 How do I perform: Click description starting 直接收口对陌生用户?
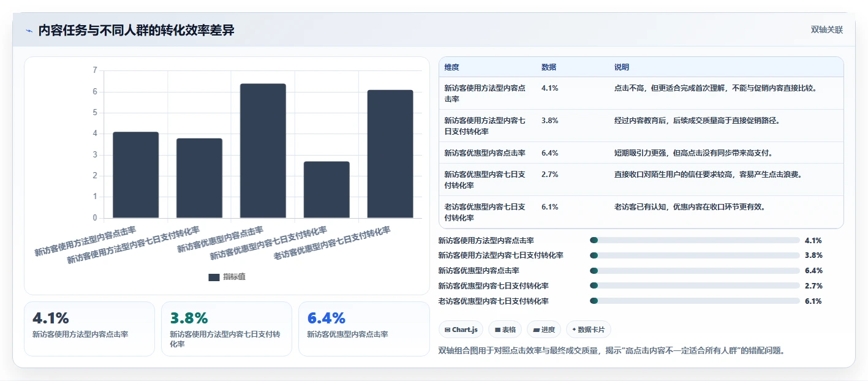click(x=708, y=175)
